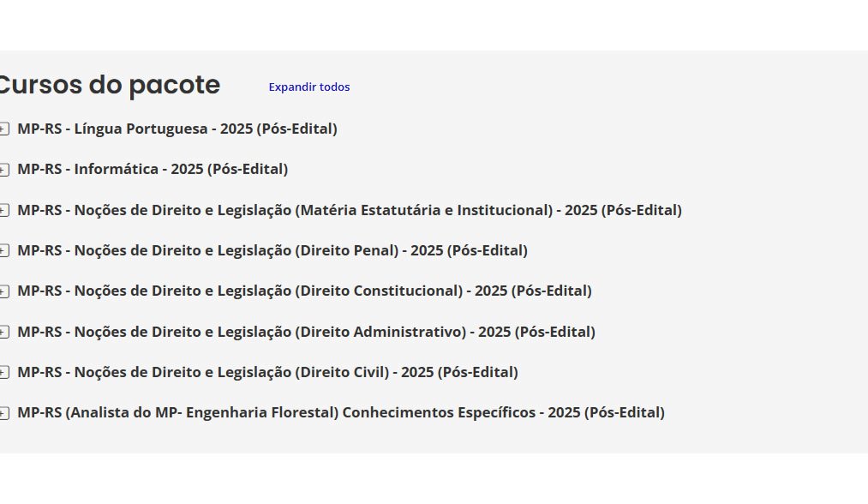Click the Cursos do pacote heading
The image size is (868, 504).
click(108, 86)
